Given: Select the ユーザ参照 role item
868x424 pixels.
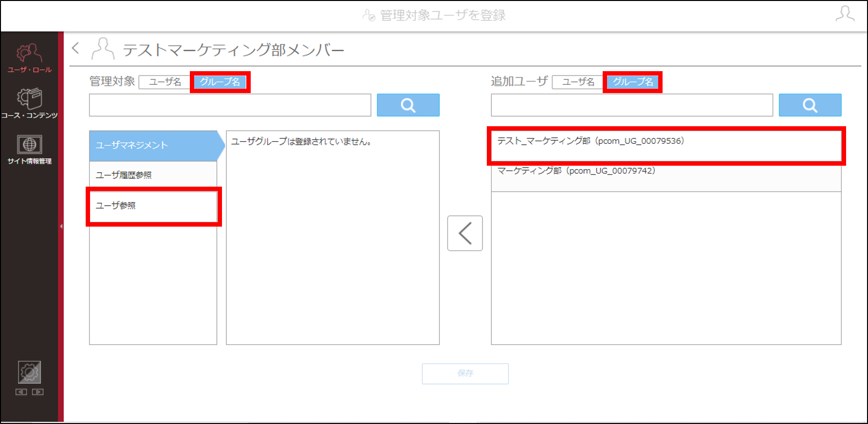Looking at the screenshot, I should click(x=153, y=206).
